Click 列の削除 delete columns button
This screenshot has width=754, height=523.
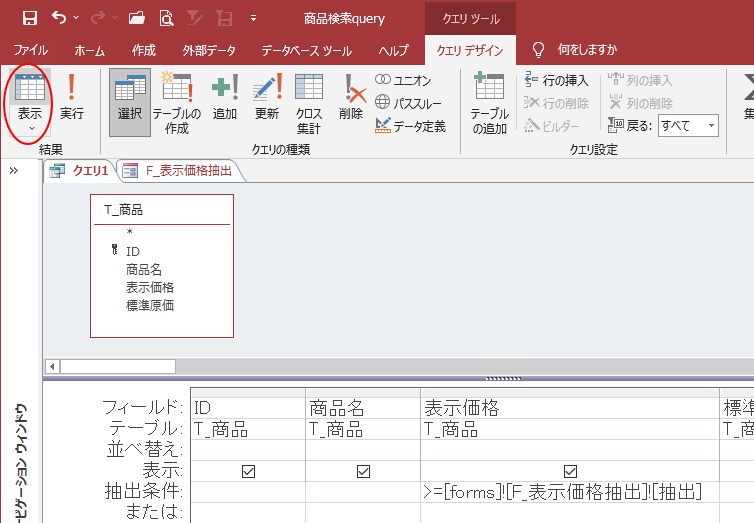tap(640, 103)
